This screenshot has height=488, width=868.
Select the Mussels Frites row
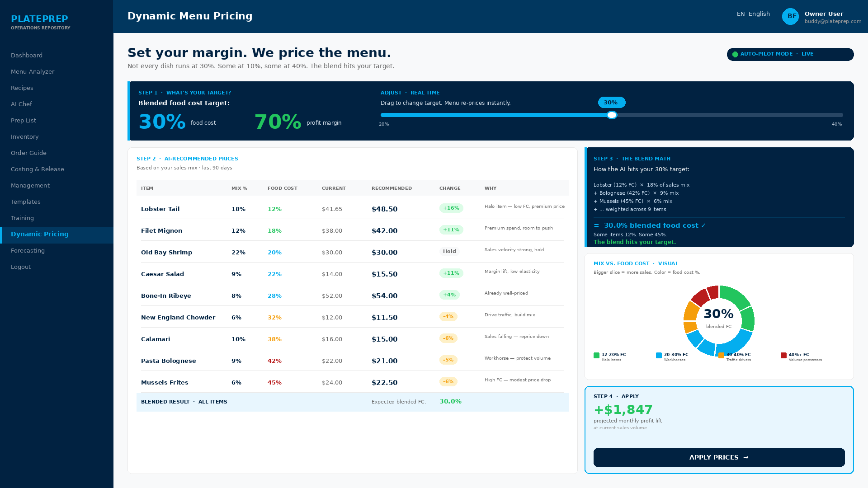[x=353, y=382]
